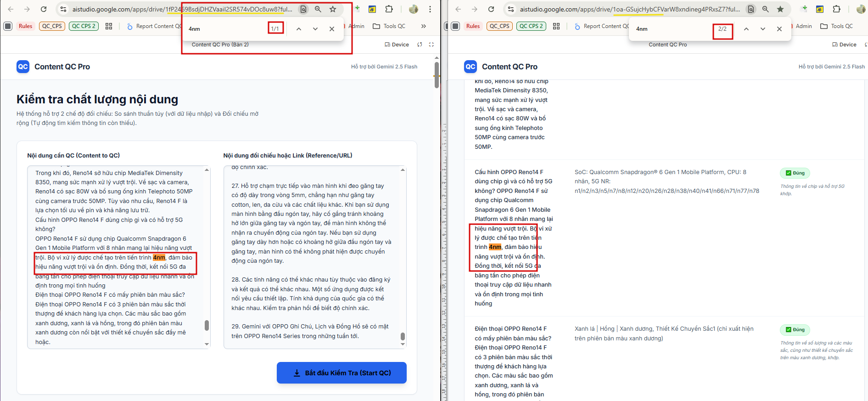Click filled bookmark star in right window
868x401 pixels.
coord(780,9)
